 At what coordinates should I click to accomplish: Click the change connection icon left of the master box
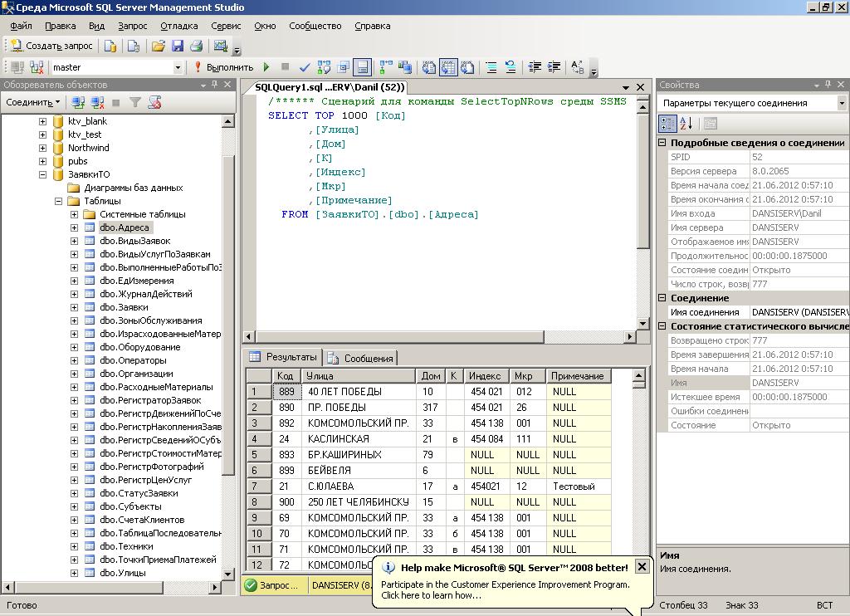[x=37, y=67]
